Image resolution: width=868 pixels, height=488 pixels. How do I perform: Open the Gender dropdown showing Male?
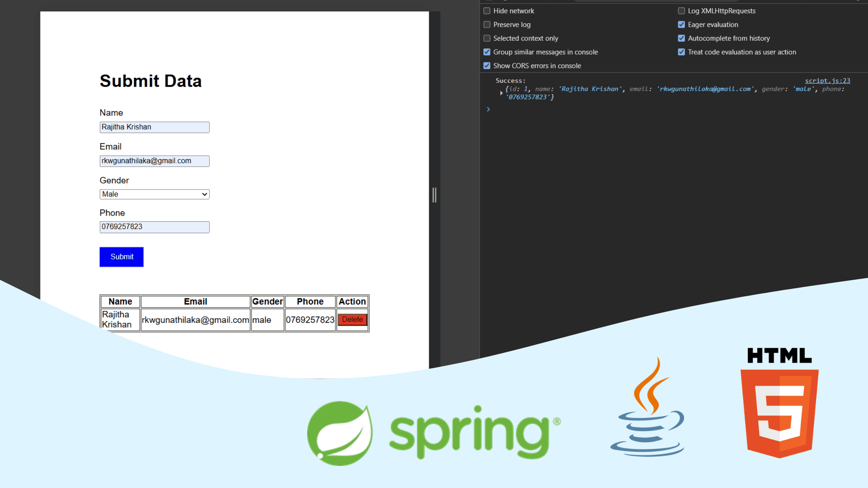tap(155, 194)
